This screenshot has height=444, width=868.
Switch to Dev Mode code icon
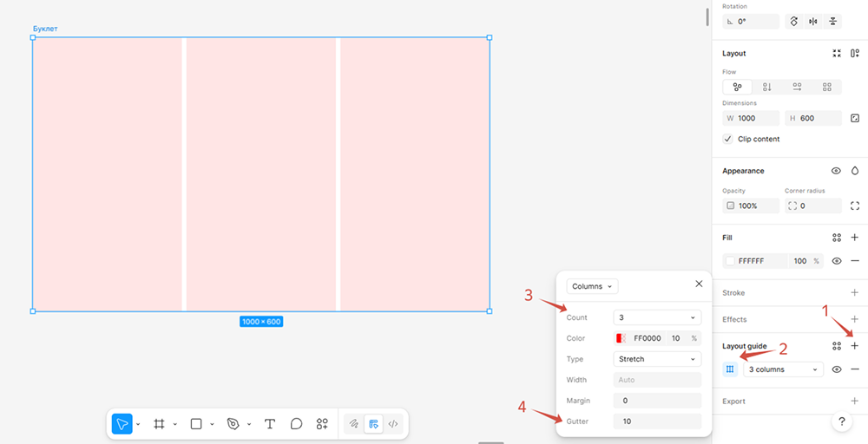pos(393,424)
